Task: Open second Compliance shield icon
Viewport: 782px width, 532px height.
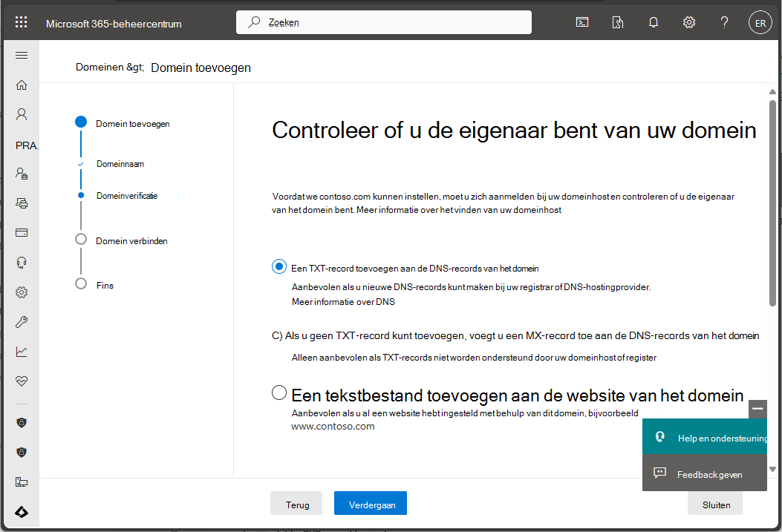Action: (22, 453)
